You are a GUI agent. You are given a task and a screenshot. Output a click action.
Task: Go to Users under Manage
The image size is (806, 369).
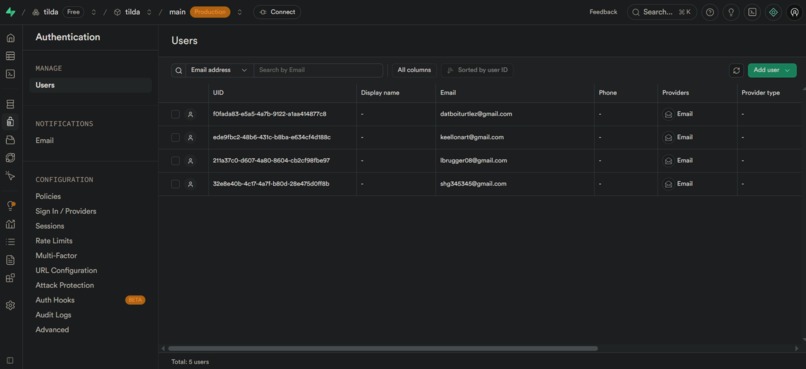tap(90, 85)
